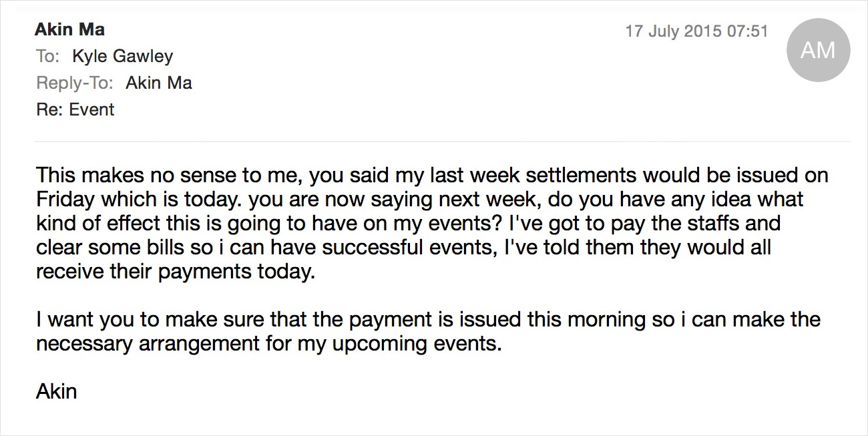Select the sender name Akin Ma in header

70,29
